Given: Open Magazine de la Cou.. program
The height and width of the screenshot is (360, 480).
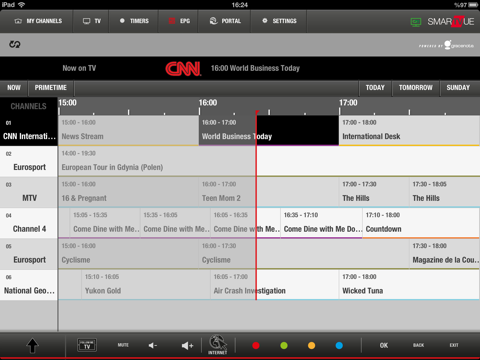Looking at the screenshot, I should 445,254.
